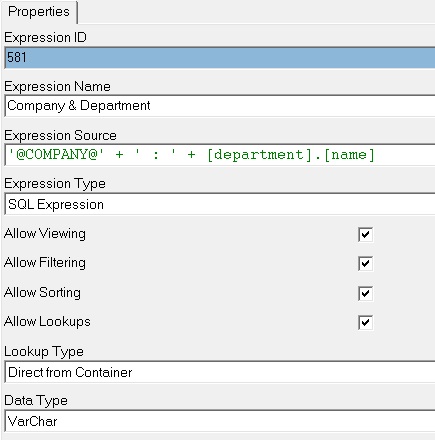Disable the Allow Sorting checkbox
This screenshot has height=440, width=435.
365,293
